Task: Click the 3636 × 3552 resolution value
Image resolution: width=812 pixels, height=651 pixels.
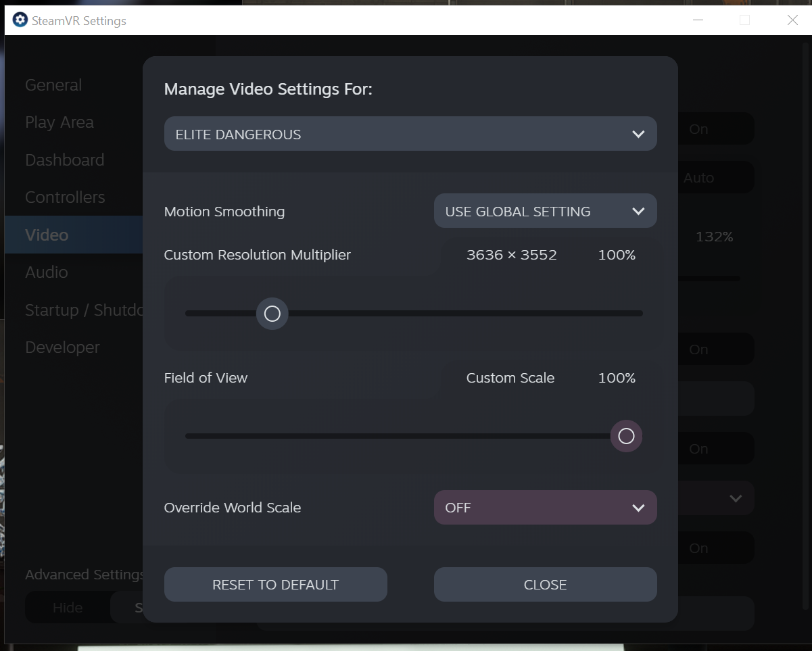Action: pos(512,255)
